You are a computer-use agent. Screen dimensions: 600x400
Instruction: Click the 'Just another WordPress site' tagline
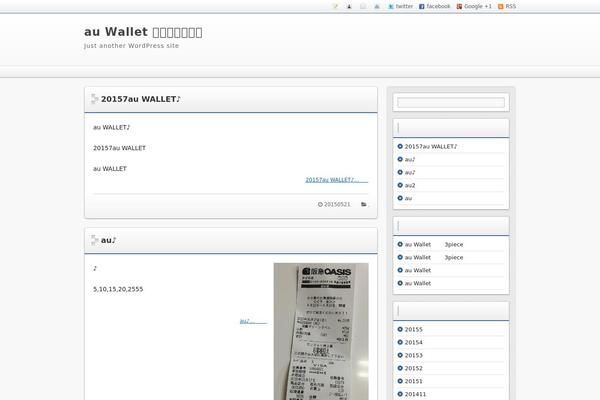pos(132,46)
